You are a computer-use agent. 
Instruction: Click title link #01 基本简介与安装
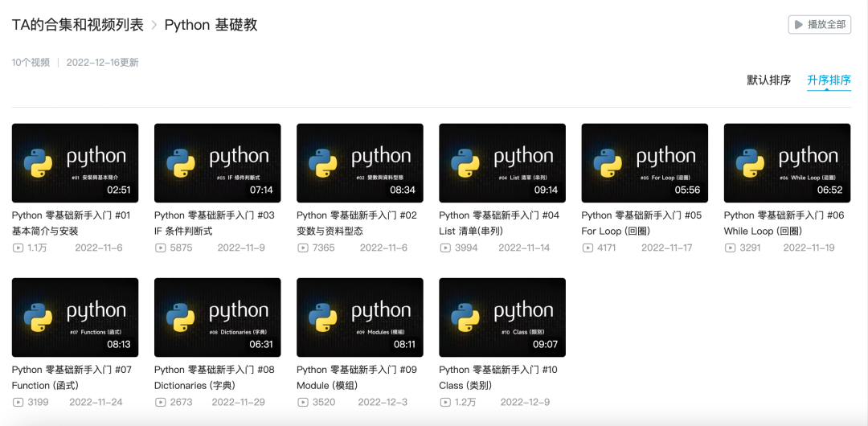click(72, 223)
